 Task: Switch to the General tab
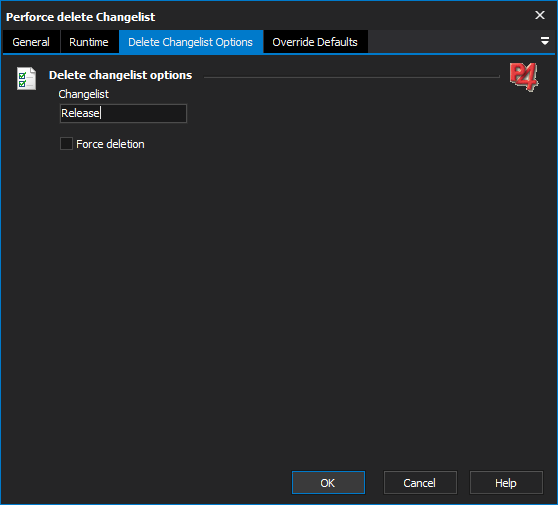pos(31,42)
